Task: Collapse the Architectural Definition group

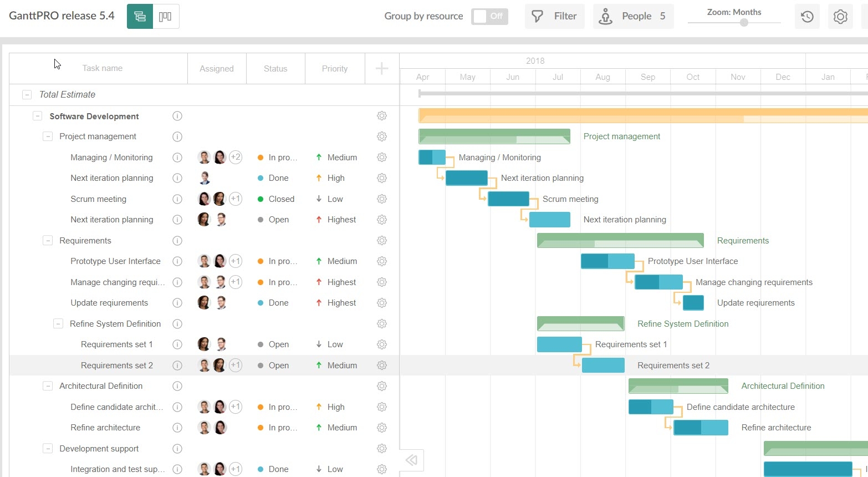Action: 48,386
